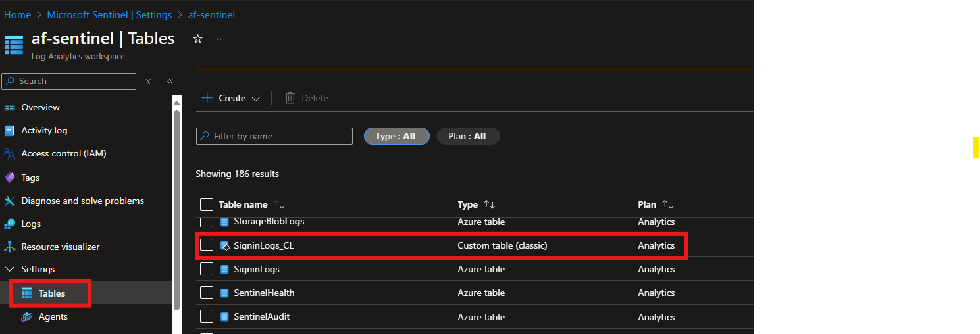
Task: Click the trash icon for Delete
Action: tap(290, 98)
